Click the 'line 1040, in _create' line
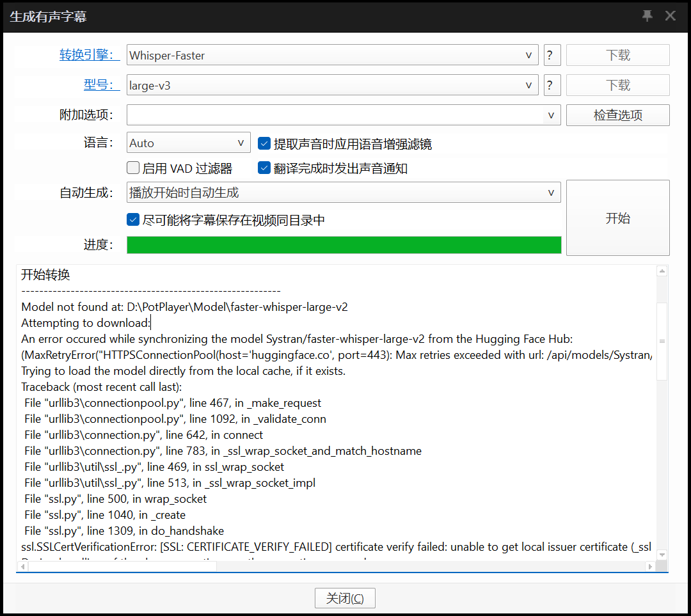691x616 pixels. coord(105,515)
